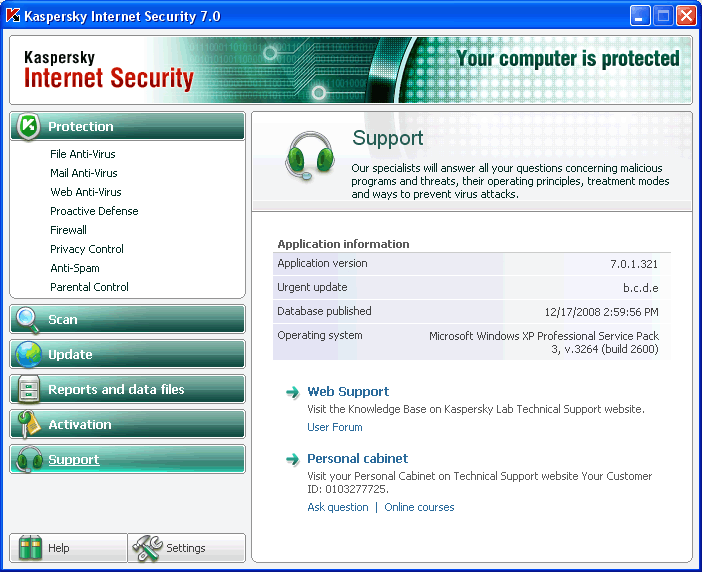This screenshot has height=572, width=702.
Task: Click the Kaspersky title bar logo icon
Action: pyautogui.click(x=13, y=16)
